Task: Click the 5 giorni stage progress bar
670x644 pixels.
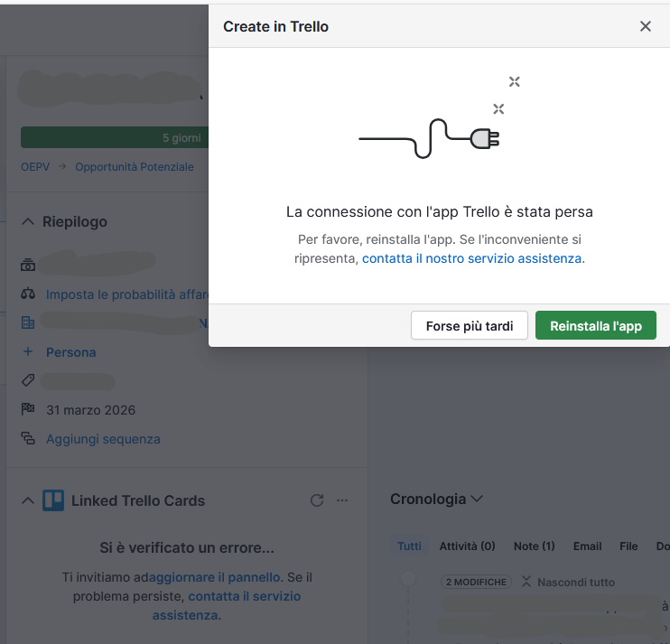Action: (115, 137)
